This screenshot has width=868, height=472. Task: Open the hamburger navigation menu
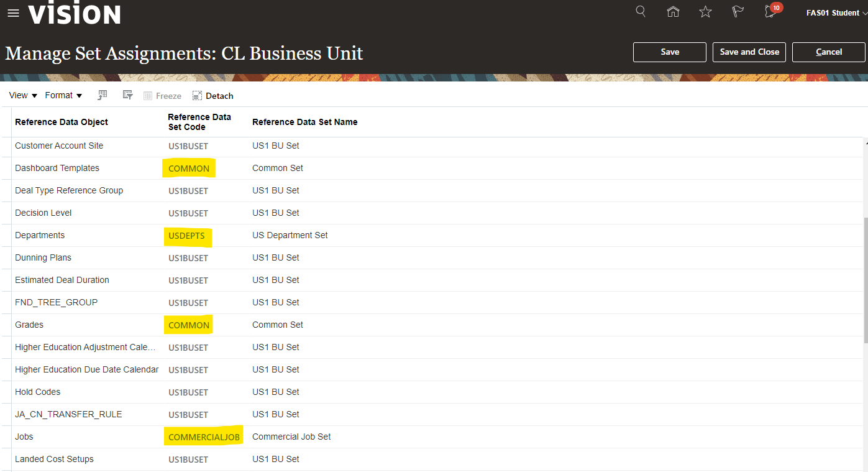(13, 13)
